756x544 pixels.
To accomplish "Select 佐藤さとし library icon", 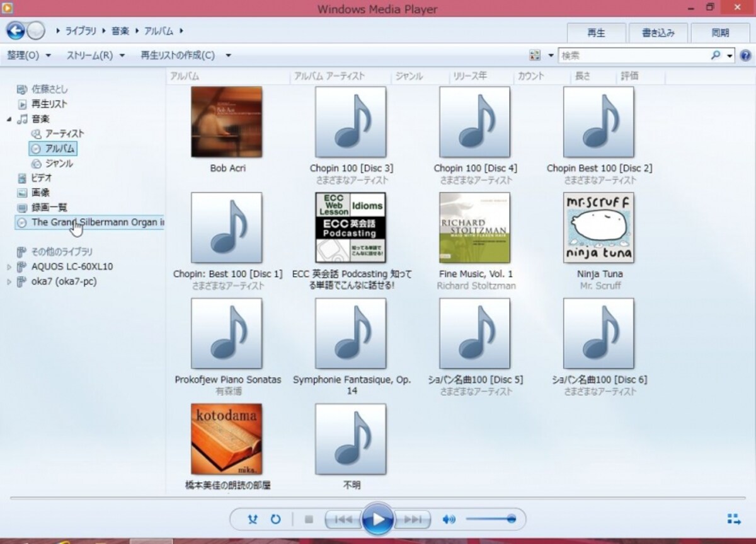I will pos(23,89).
